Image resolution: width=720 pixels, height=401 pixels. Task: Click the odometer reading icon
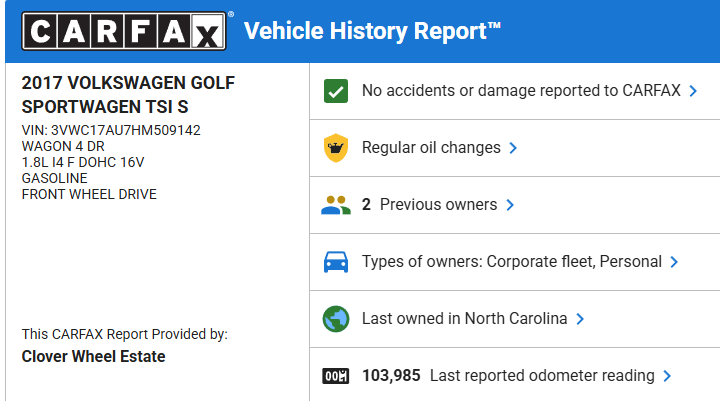336,376
